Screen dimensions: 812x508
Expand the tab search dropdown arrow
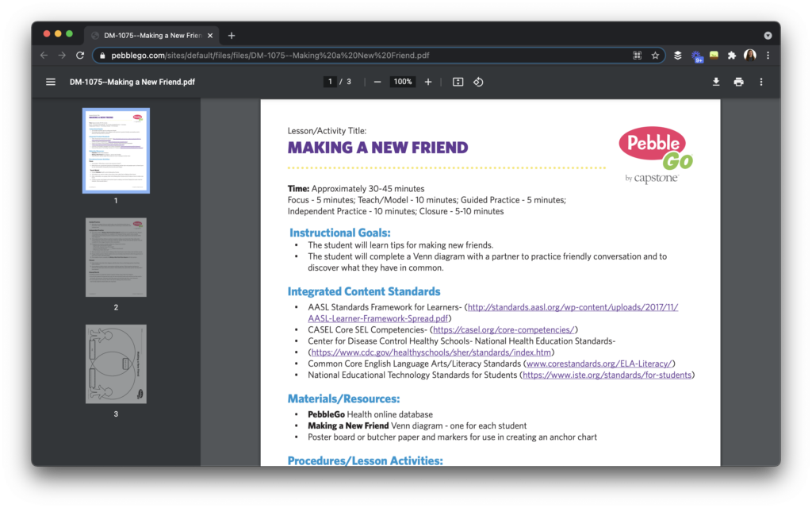[x=768, y=36]
